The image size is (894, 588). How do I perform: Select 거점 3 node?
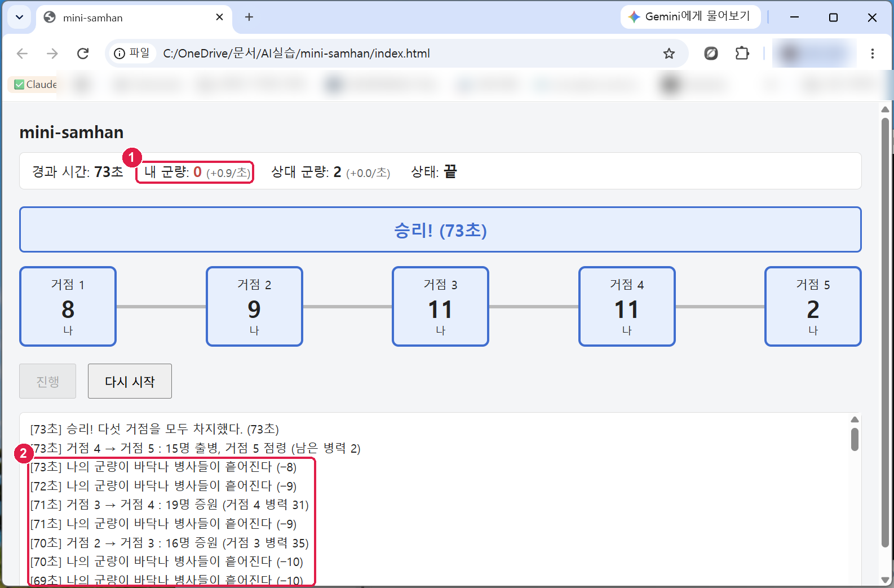(440, 306)
